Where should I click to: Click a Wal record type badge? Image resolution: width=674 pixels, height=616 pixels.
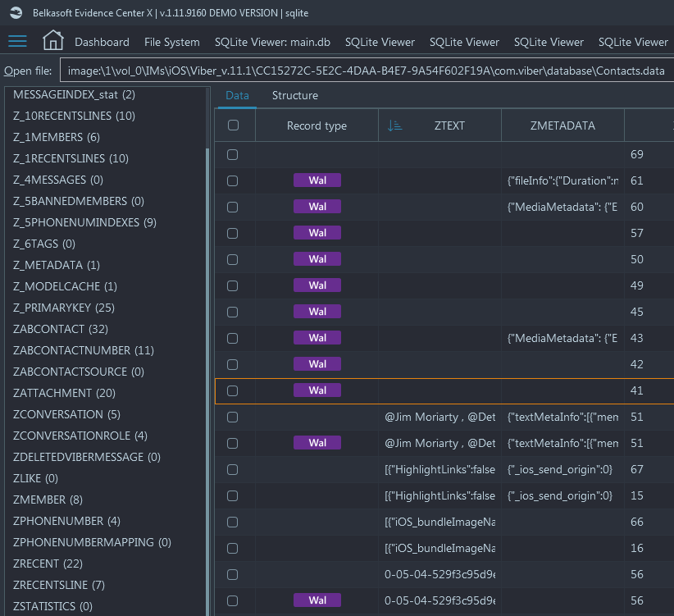point(317,180)
